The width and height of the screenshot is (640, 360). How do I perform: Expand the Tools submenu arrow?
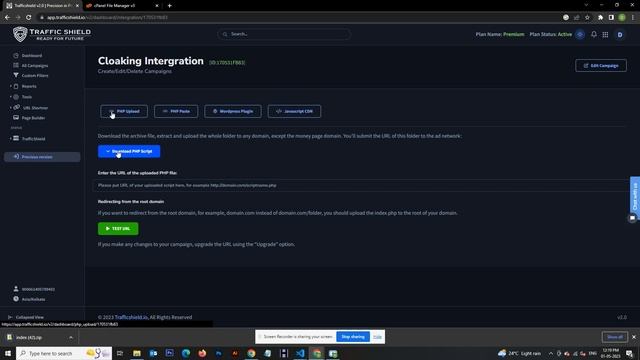(x=11, y=97)
